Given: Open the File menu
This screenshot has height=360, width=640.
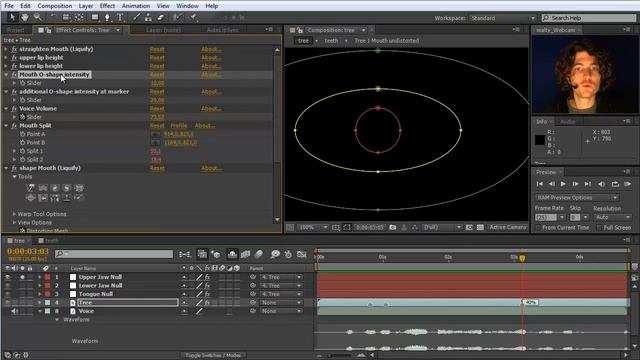Looking at the screenshot, I should (x=9, y=6).
